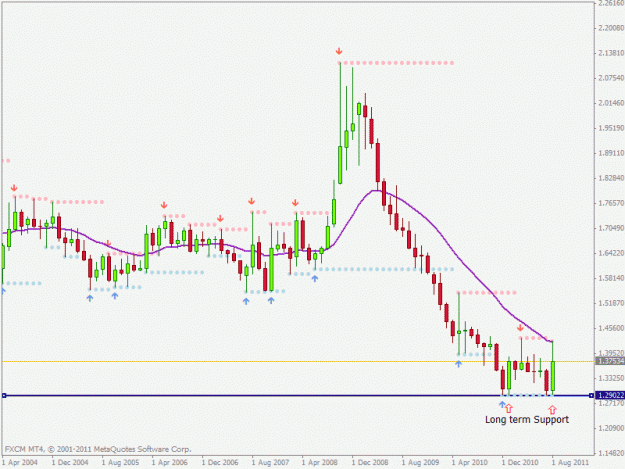Click the 1.45600 price scale value
This screenshot has width=625, height=469.
(x=611, y=328)
